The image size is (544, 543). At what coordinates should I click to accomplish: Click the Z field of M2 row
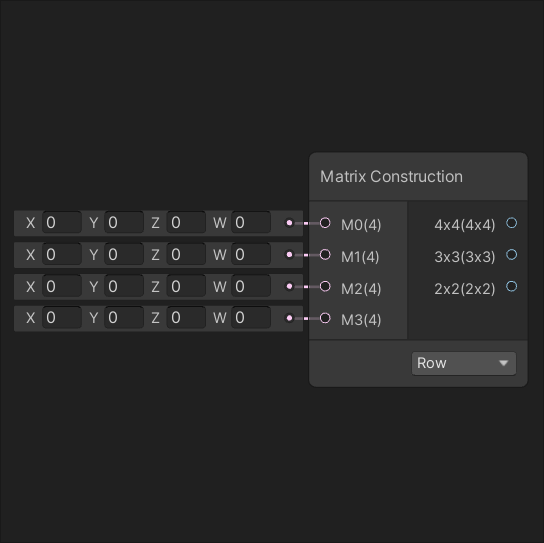coord(186,286)
